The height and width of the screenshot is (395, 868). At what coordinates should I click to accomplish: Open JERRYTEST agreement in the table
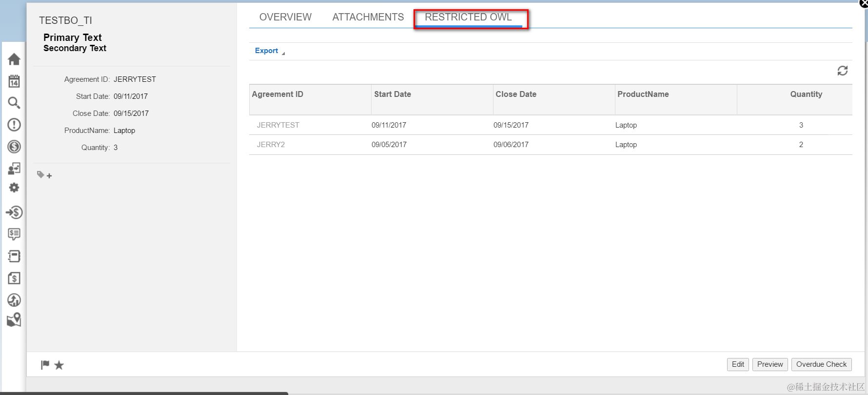click(x=278, y=125)
